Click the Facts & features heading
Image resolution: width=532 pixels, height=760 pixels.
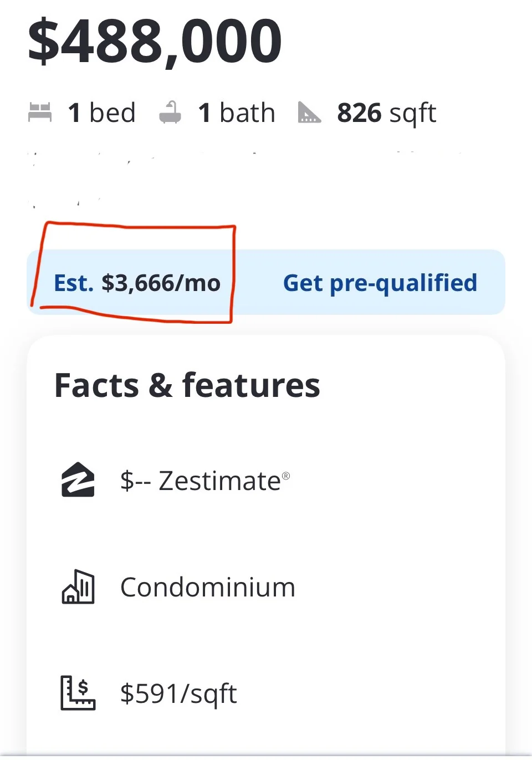point(187,385)
